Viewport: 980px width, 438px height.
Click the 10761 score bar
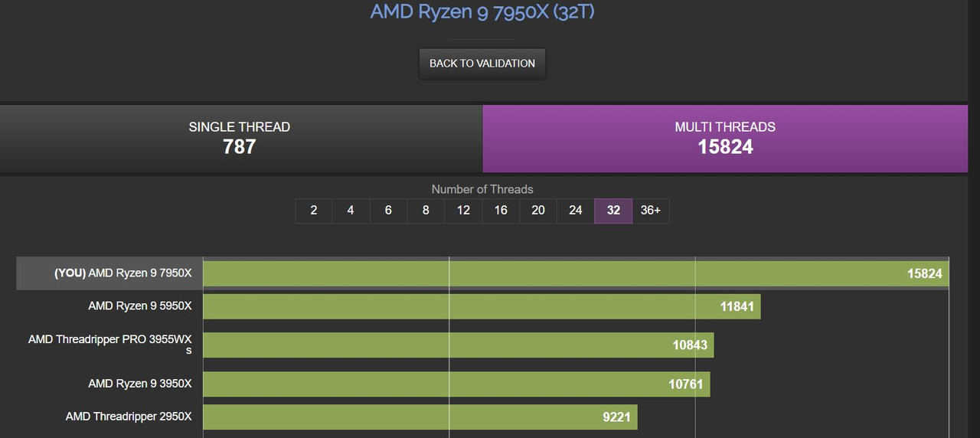pyautogui.click(x=456, y=384)
